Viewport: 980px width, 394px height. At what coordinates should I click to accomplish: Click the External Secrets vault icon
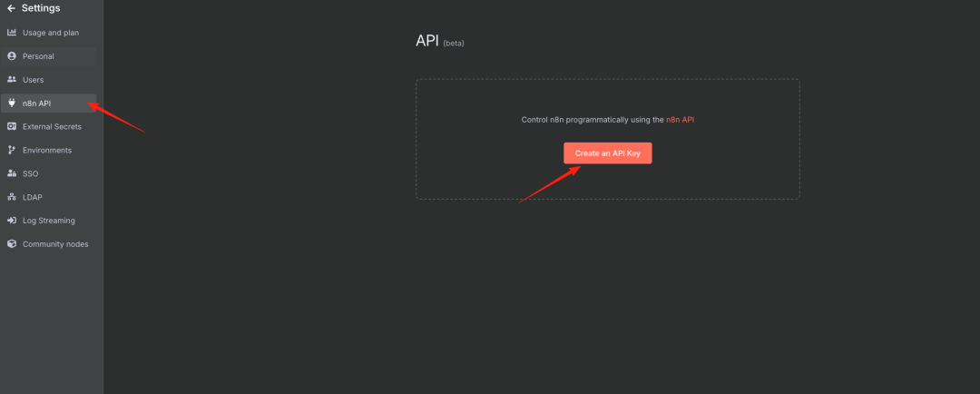point(11,126)
